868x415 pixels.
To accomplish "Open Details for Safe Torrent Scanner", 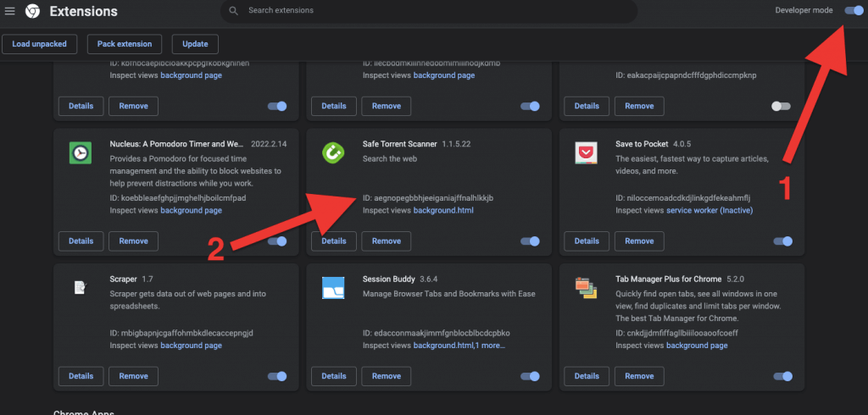I will (334, 241).
